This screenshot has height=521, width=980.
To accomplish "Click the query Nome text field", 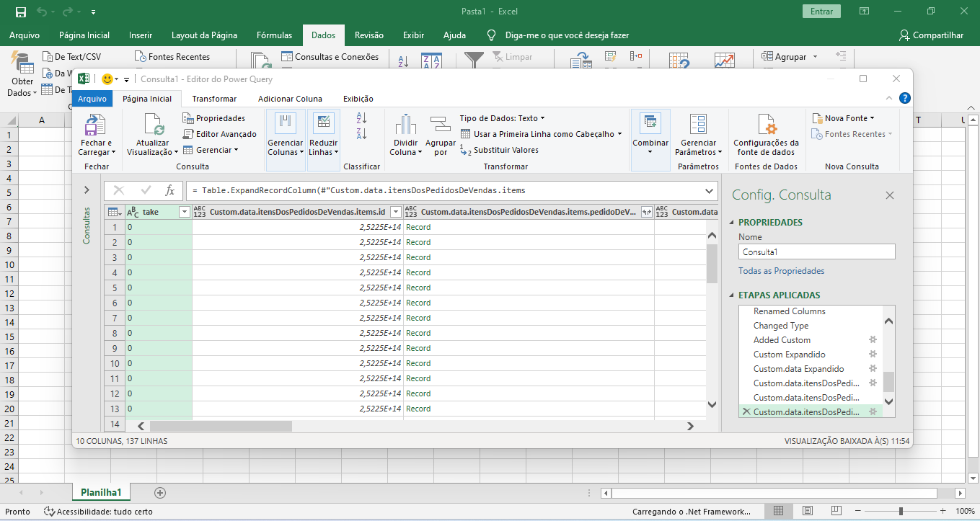I will tap(816, 252).
